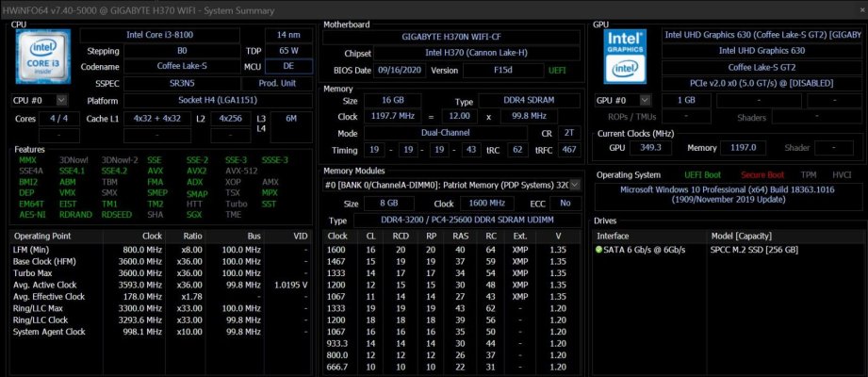Click the Coffee Lake-S GT2 GPU codename field
868x377 pixels.
[x=762, y=68]
